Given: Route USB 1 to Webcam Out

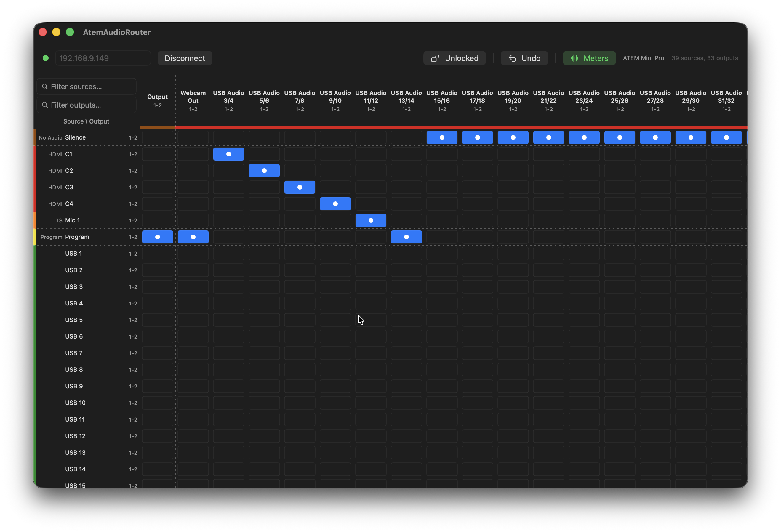Looking at the screenshot, I should point(193,253).
